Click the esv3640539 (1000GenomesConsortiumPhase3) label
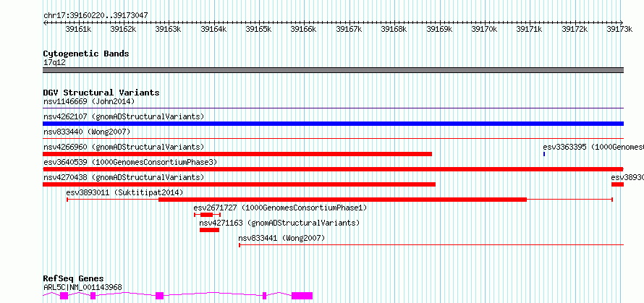The height and width of the screenshot is (303, 644). [x=130, y=162]
